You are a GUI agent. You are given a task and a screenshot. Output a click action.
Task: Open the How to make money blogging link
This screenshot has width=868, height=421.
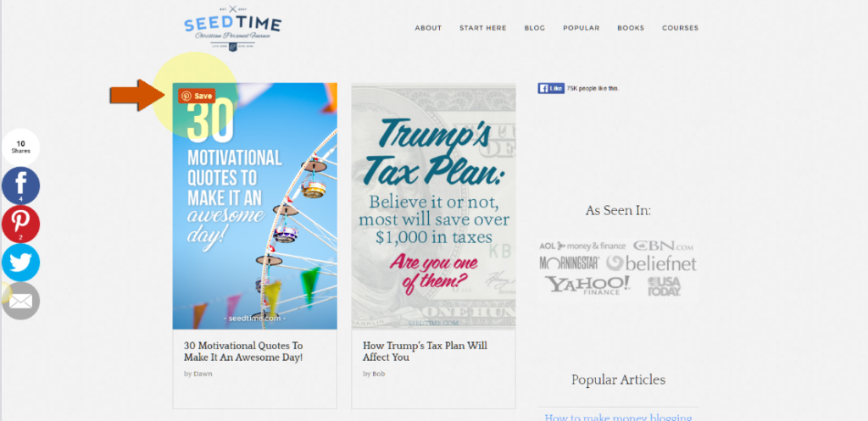618,418
